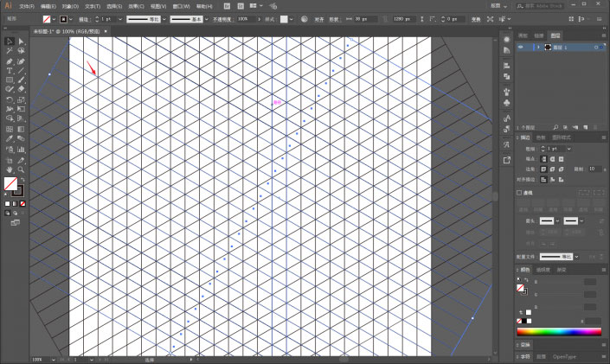Select the Column Graph tool

pyautogui.click(x=21, y=150)
